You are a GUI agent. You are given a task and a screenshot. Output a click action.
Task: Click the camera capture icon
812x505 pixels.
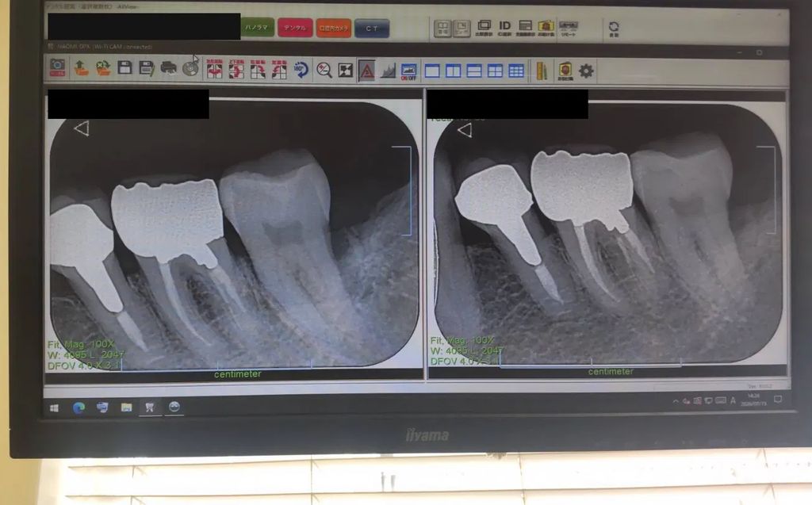click(x=57, y=68)
